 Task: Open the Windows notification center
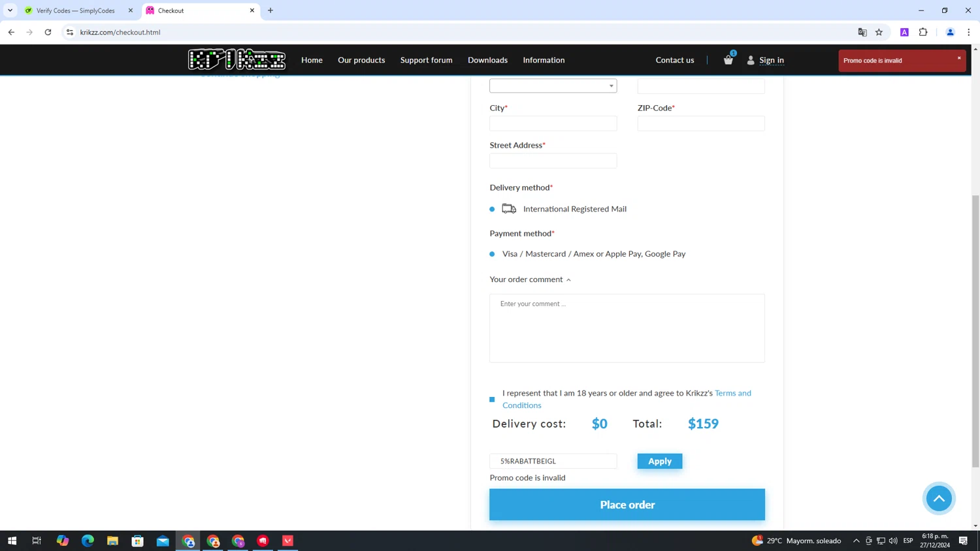point(963,541)
